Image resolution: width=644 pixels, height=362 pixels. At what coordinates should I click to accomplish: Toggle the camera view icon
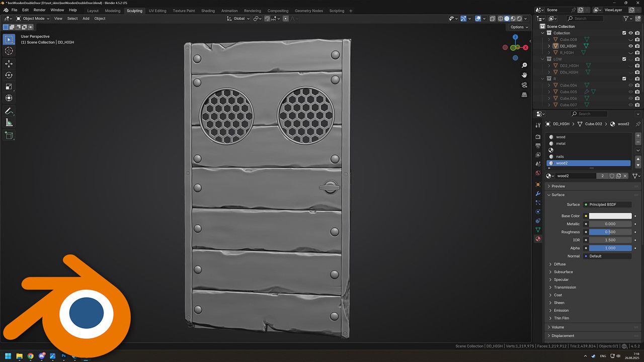pos(524,84)
